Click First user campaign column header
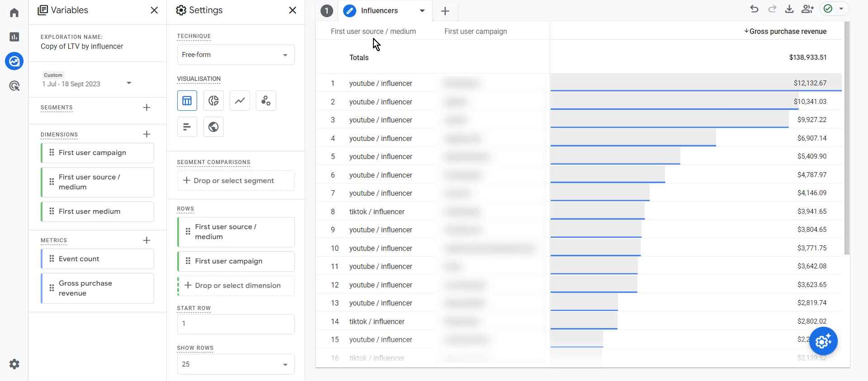Screen dimensions: 868x381 (x=476, y=31)
